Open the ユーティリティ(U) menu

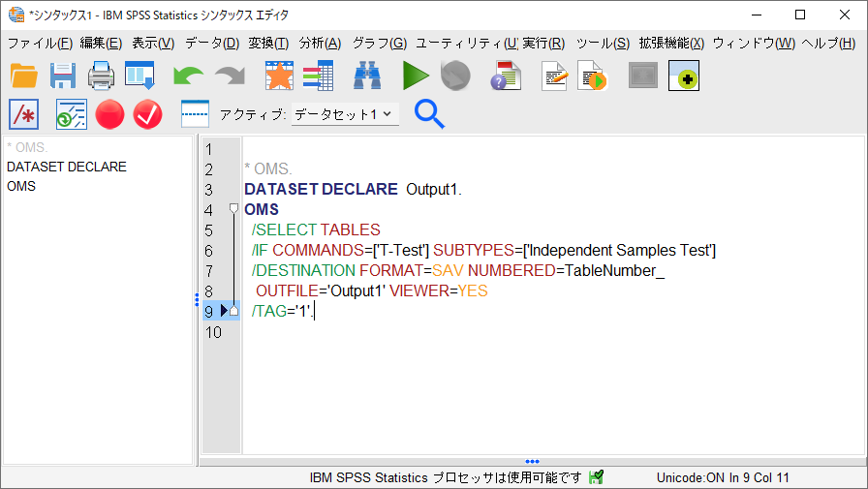pyautogui.click(x=467, y=44)
